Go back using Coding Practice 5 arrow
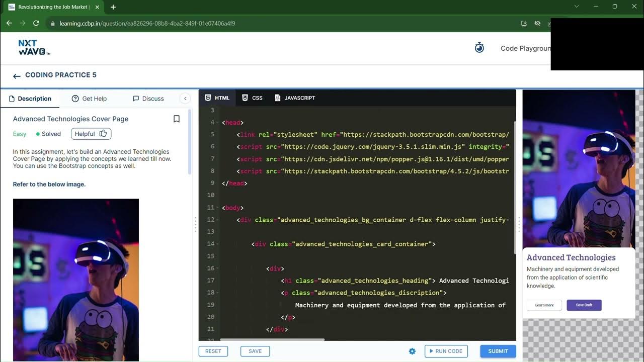The image size is (644, 362). (x=17, y=76)
